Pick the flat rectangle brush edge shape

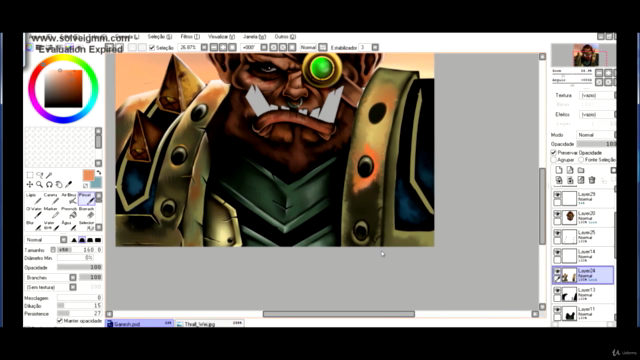[98, 240]
